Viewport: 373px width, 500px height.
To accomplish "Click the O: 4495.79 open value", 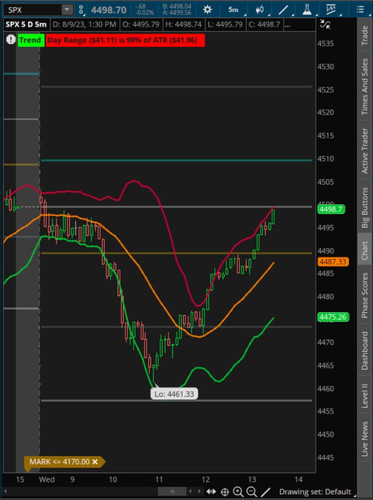I will [141, 24].
